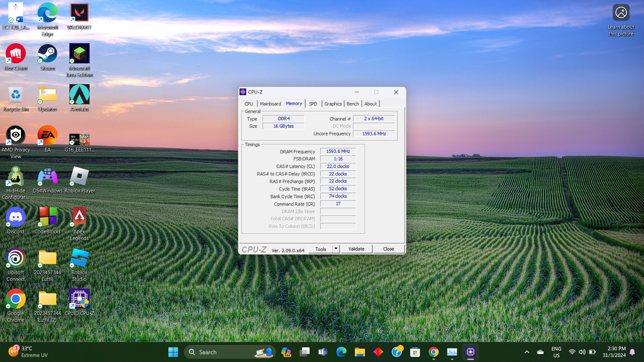Select the Apex Legends desktop icon
The image size is (644, 362).
coord(79,224)
